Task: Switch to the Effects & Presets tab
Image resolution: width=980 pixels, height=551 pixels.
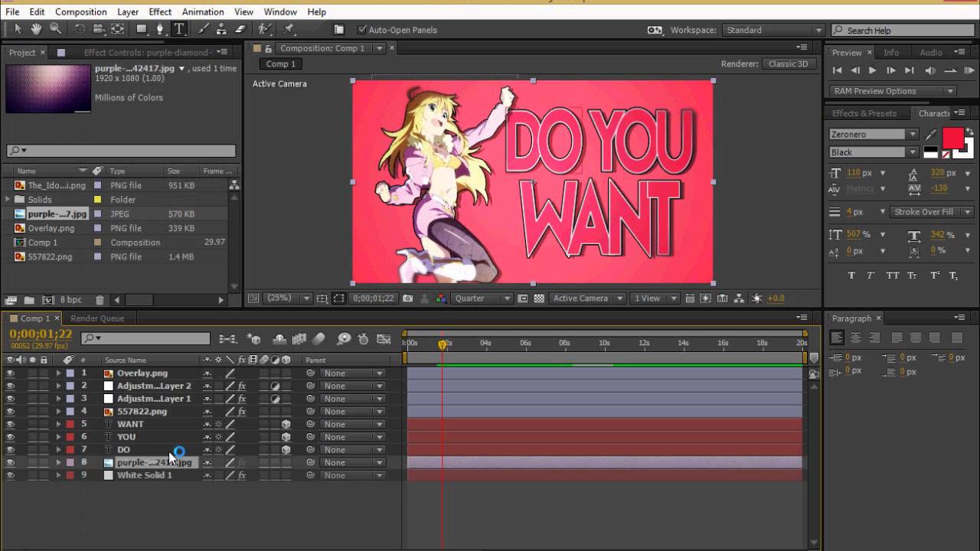Action: point(864,113)
